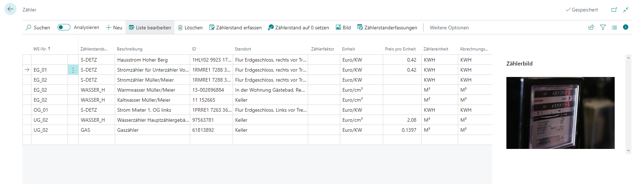Click the collapse page arrows icon
Viewport: 644px width, 184px height.
(x=626, y=10)
